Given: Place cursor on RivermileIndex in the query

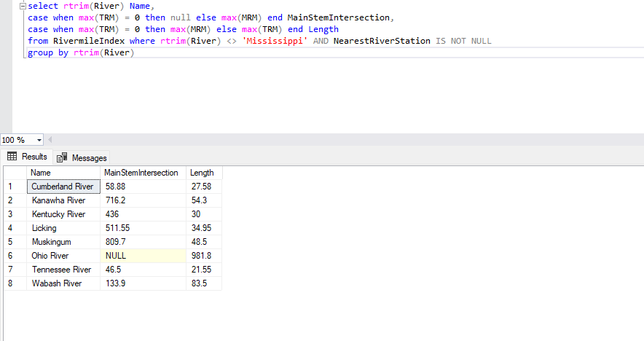Looking at the screenshot, I should (x=89, y=41).
